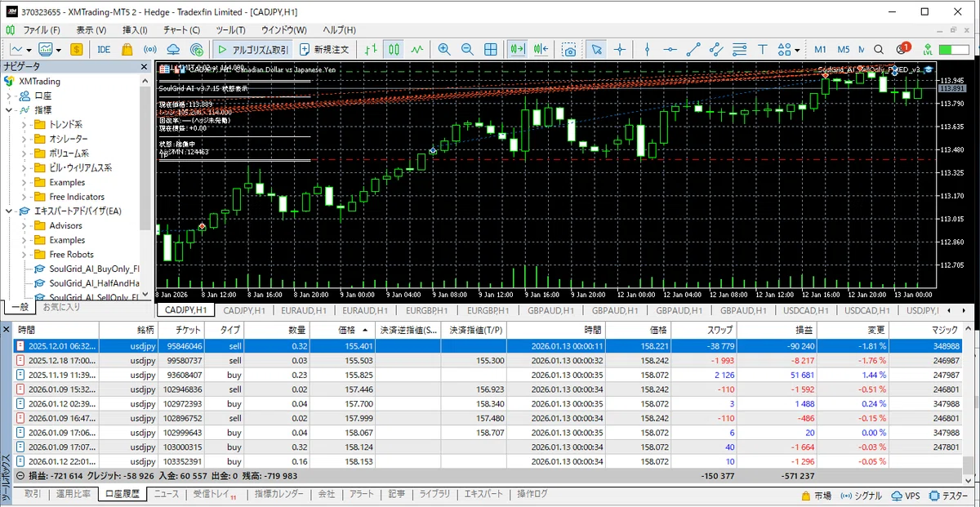Open the Market shopping bag icon
980x507 pixels.
coord(127,49)
